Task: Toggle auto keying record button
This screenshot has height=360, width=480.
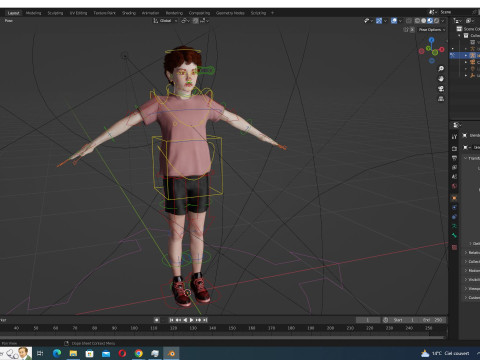Action: click(156, 320)
